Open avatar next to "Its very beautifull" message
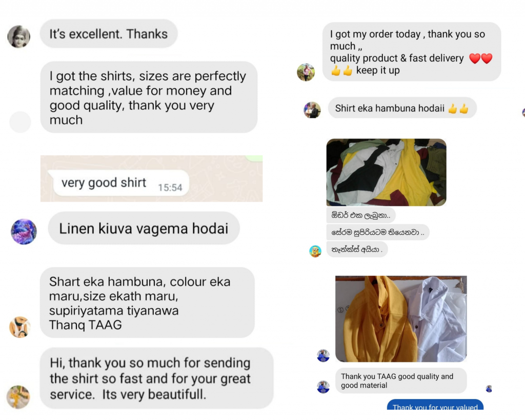This screenshot has height=420, width=525. pyautogui.click(x=18, y=397)
